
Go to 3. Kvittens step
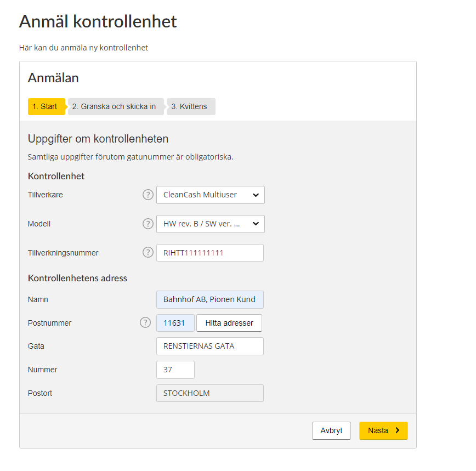[x=191, y=106]
